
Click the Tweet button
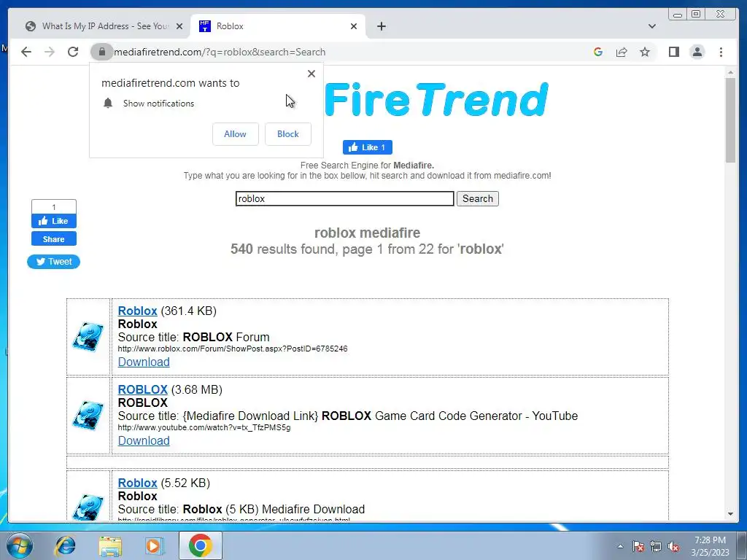[54, 262]
